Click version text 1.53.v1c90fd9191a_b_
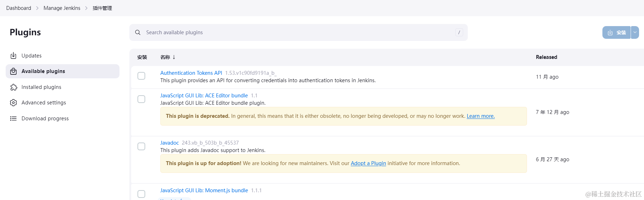The height and width of the screenshot is (200, 644). [251, 73]
